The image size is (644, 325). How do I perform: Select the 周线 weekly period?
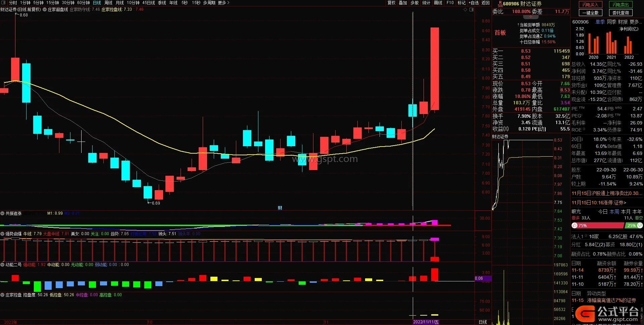(108, 3)
